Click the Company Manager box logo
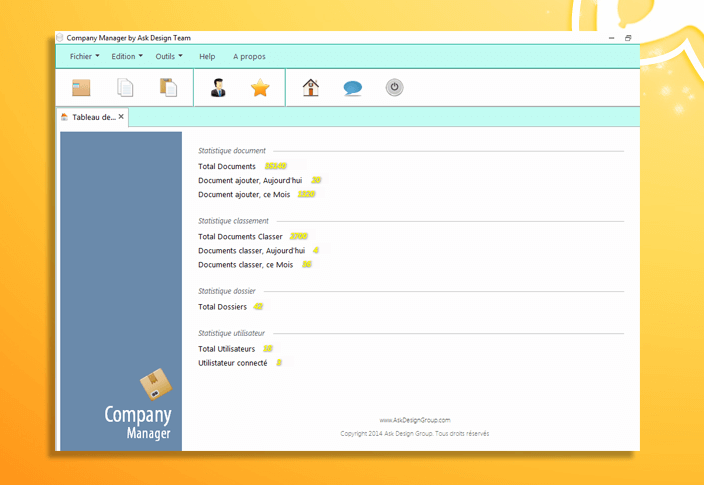704x485 pixels. [x=155, y=384]
